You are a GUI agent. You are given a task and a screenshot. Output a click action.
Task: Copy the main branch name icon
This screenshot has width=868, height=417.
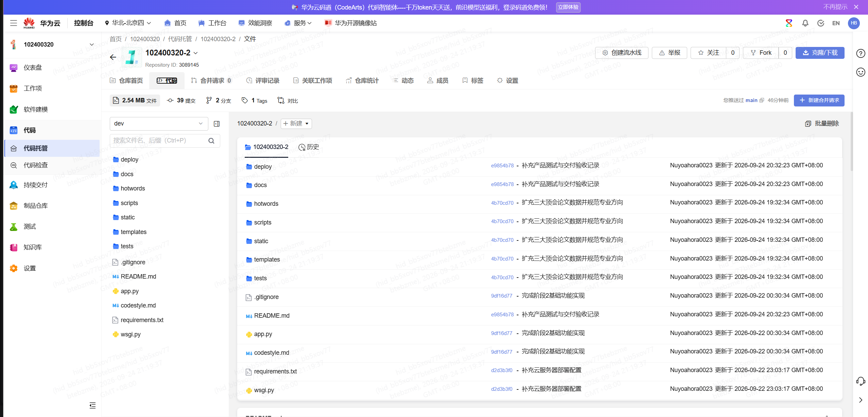point(762,100)
